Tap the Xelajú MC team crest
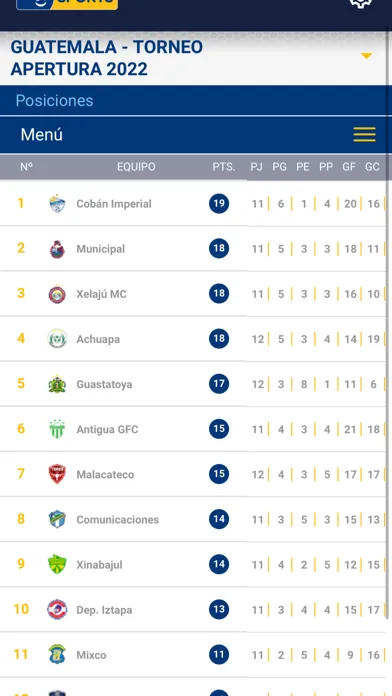Screen dimensions: 392x696 57,294
